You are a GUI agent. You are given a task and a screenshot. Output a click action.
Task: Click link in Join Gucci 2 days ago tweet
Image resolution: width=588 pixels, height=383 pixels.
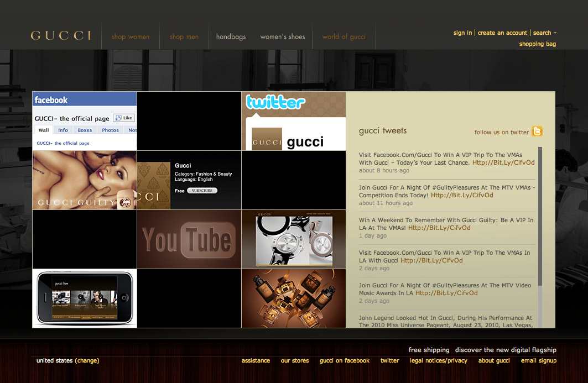[446, 293]
